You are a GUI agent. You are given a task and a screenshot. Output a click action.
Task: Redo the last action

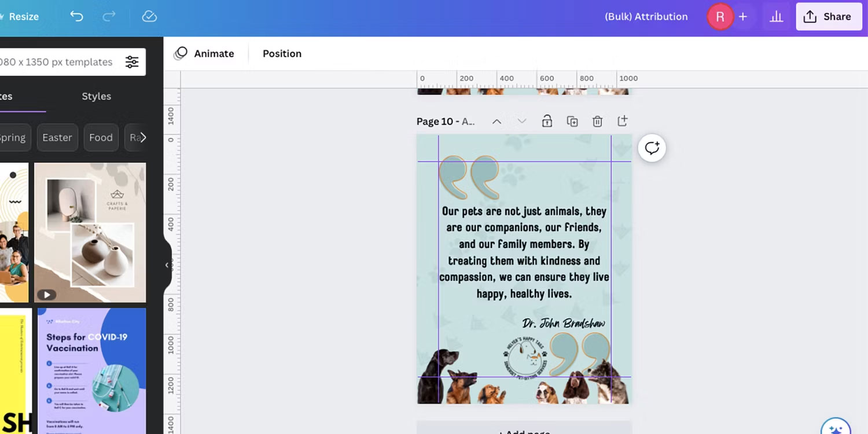109,16
